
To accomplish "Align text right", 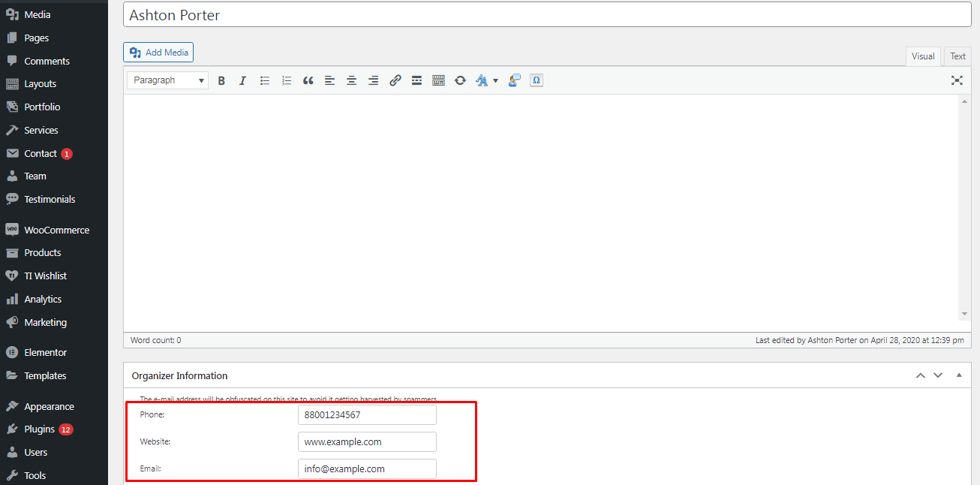I will 373,80.
